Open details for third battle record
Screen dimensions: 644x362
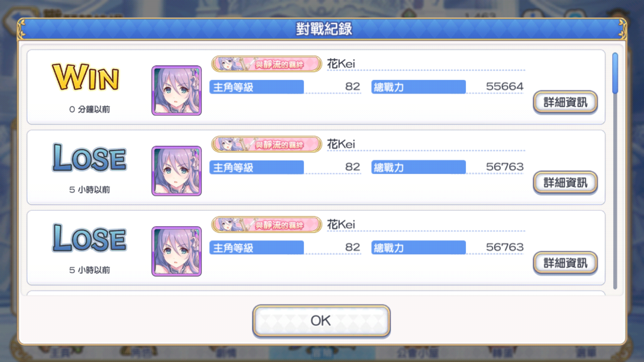(x=565, y=263)
